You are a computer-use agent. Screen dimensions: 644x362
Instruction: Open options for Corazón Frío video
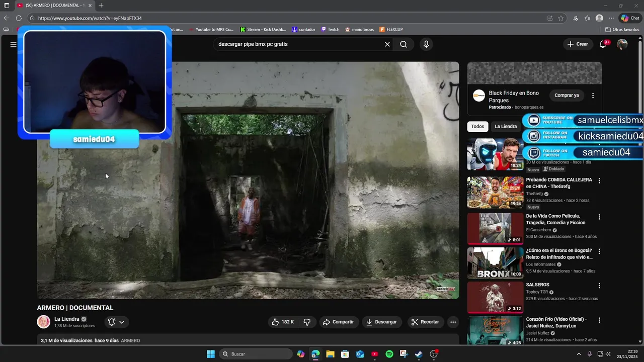click(599, 320)
